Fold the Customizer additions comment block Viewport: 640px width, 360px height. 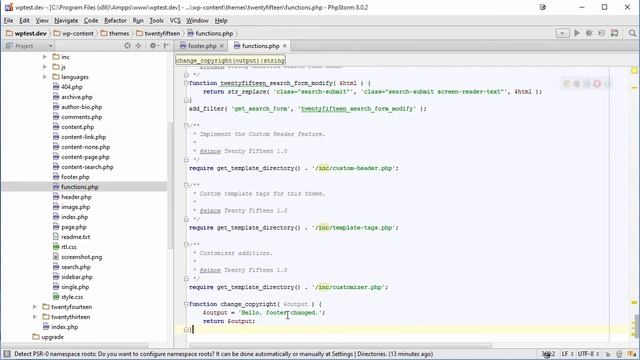[186, 244]
